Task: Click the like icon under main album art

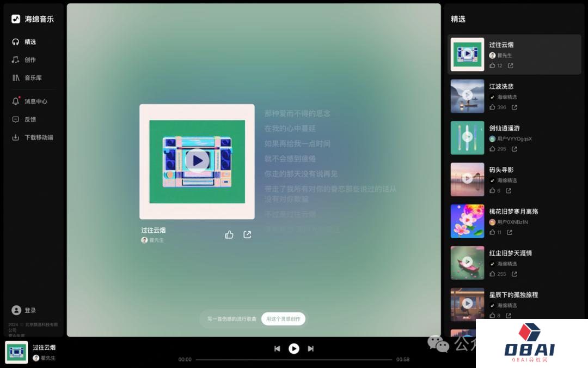Action: [229, 234]
